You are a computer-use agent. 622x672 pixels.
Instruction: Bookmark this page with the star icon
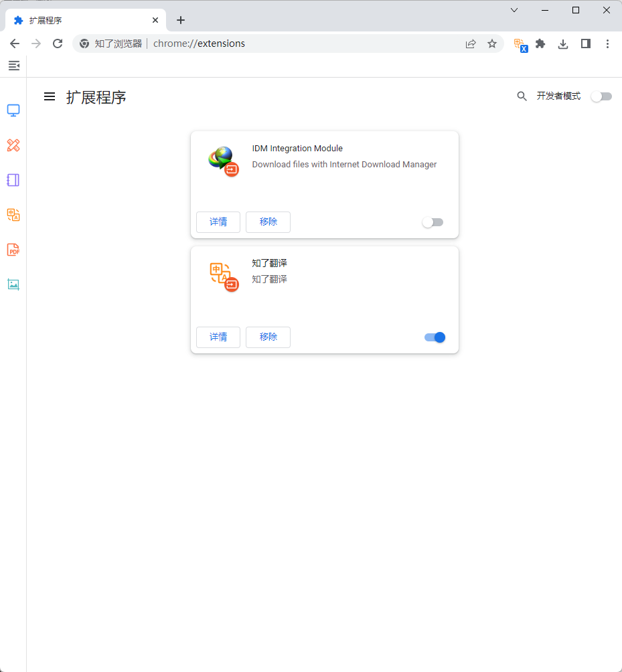click(492, 44)
